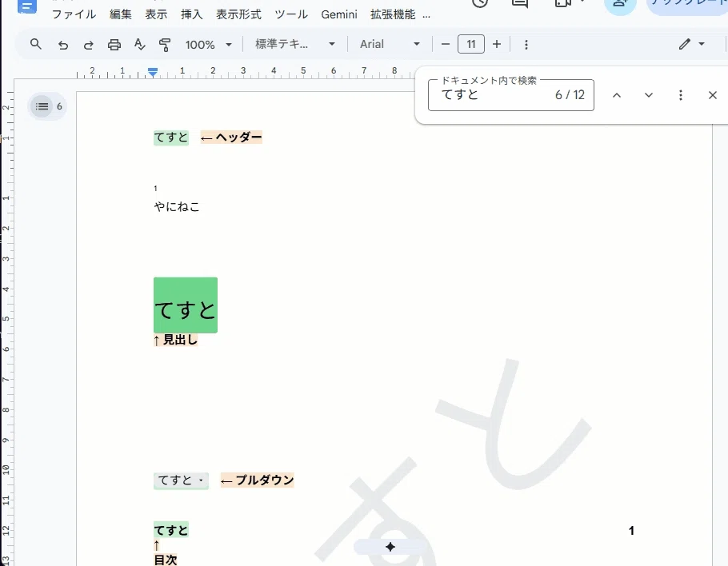Show the document outline panel
Image resolution: width=728 pixels, height=566 pixels.
tap(42, 106)
